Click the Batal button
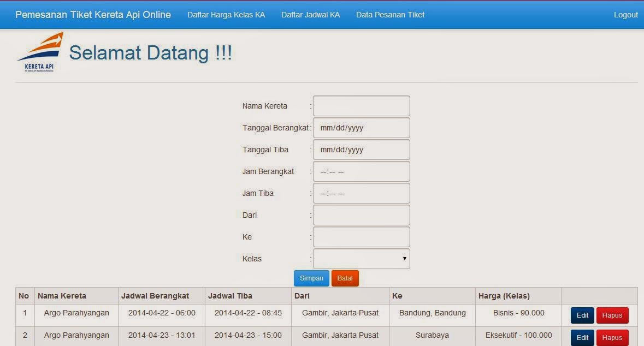644x346 pixels. [x=345, y=278]
